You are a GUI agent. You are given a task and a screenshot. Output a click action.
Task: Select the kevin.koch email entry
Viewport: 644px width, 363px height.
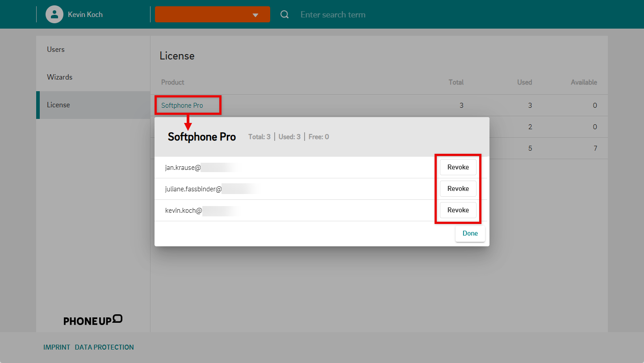tap(184, 211)
